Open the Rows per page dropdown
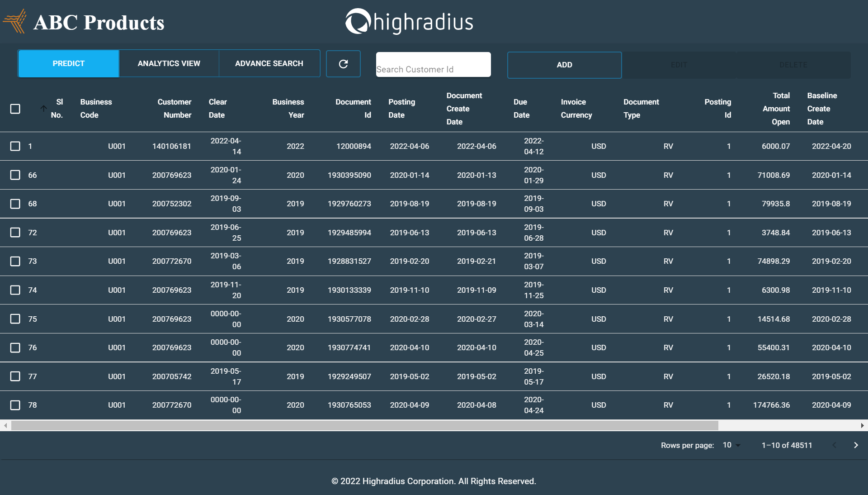The height and width of the screenshot is (495, 868). coord(731,445)
